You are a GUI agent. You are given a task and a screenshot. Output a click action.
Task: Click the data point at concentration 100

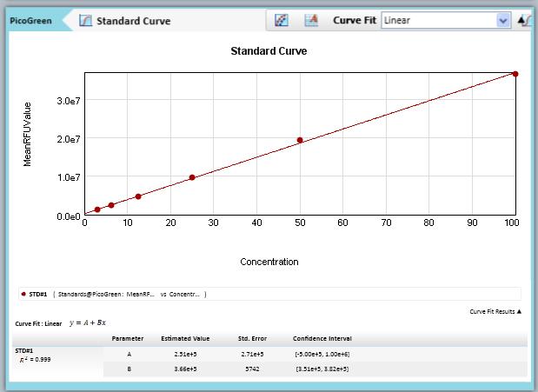[x=515, y=74]
